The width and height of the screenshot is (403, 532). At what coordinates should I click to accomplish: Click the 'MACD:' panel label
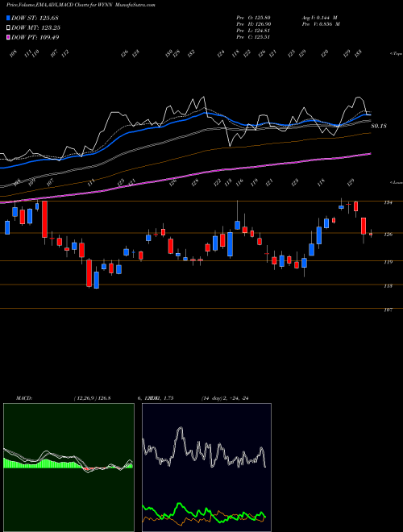click(x=23, y=398)
